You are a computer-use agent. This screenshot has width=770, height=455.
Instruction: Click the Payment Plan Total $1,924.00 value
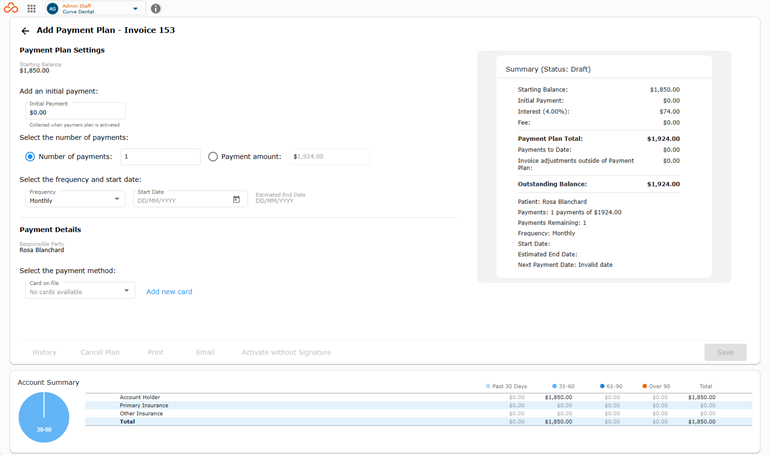(663, 139)
